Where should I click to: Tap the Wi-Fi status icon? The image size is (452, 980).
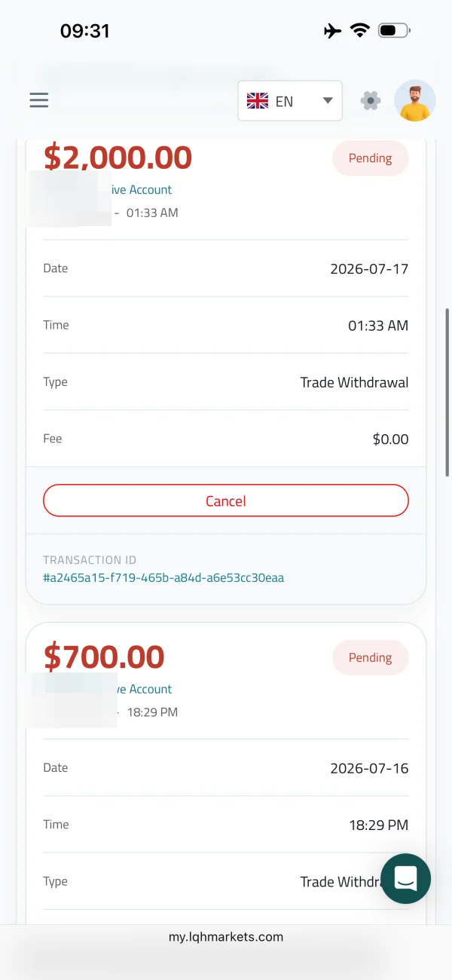359,31
